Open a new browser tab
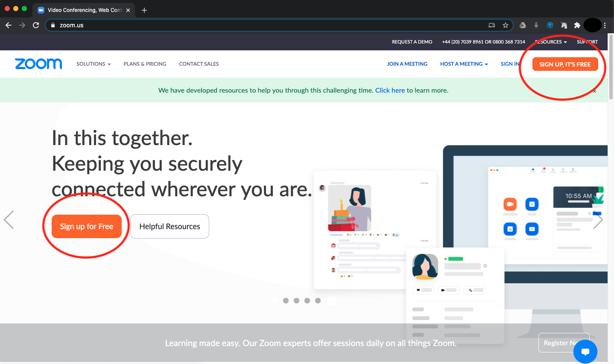 tap(144, 10)
